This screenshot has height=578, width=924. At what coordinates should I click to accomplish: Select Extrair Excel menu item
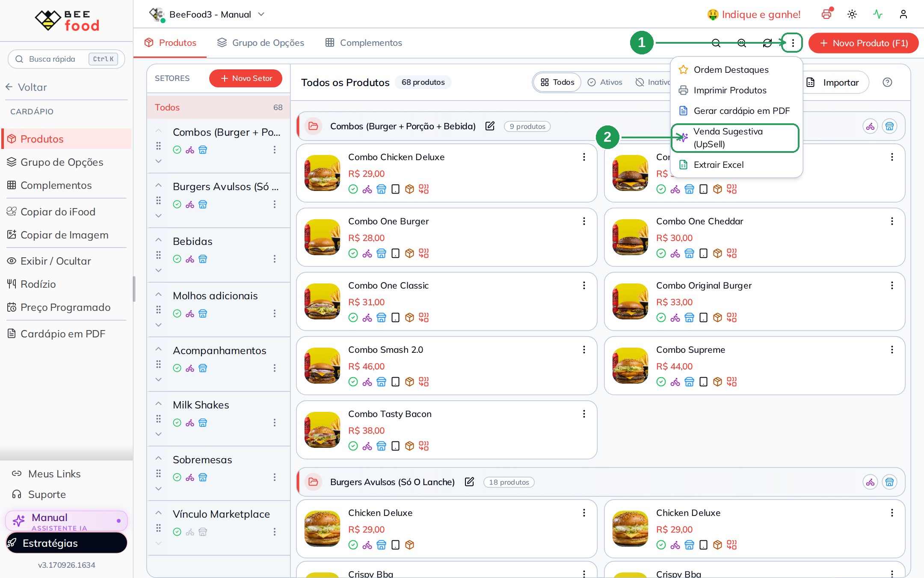(736, 165)
